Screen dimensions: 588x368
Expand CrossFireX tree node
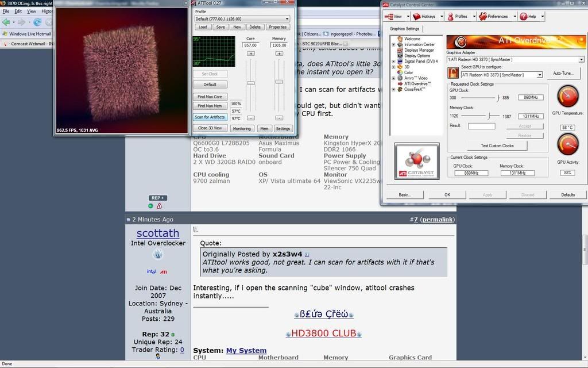[x=393, y=89]
